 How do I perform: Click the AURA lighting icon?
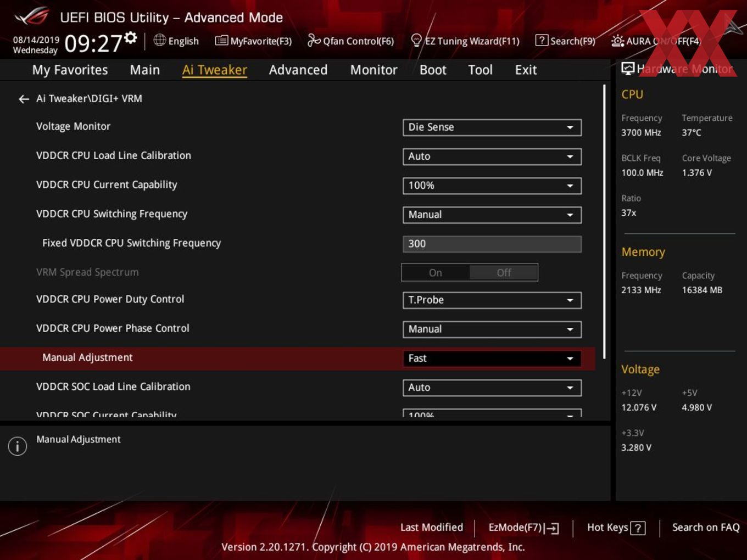coord(617,41)
